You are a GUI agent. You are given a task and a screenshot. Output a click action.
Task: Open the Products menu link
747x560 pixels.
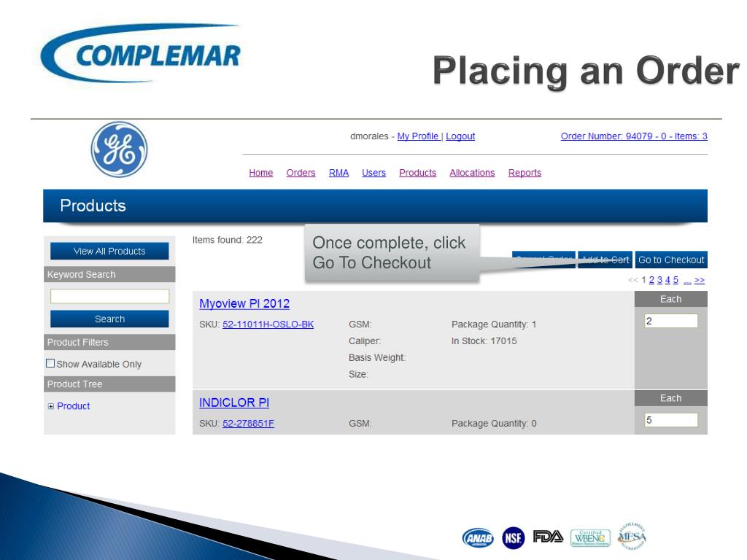pos(417,173)
